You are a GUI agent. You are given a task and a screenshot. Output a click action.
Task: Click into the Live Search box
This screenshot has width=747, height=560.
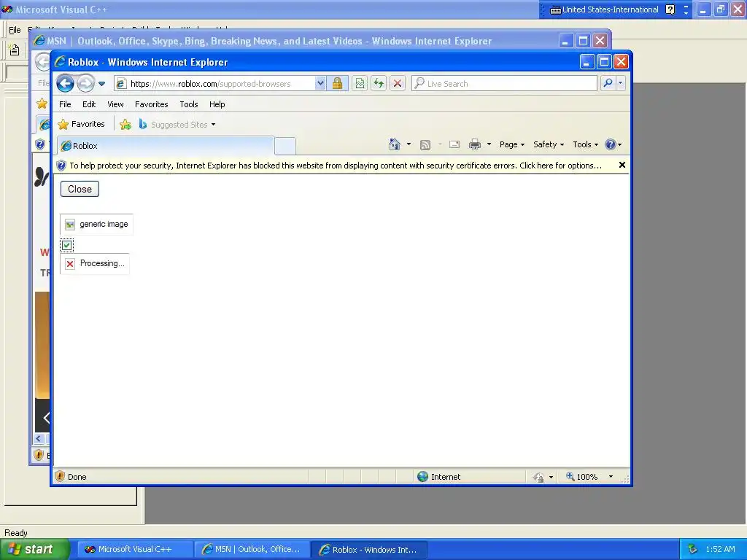[505, 84]
